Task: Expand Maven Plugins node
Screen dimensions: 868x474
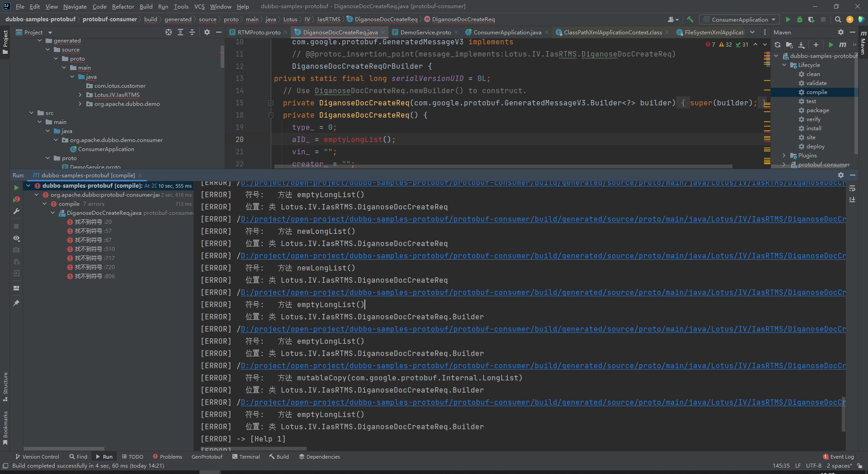Action: pyautogui.click(x=784, y=156)
